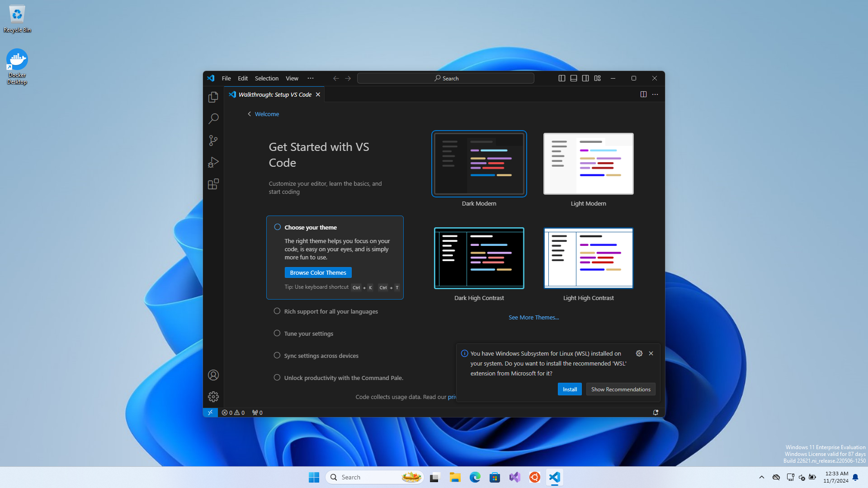868x488 pixels.
Task: Open the File menu
Action: click(x=226, y=78)
